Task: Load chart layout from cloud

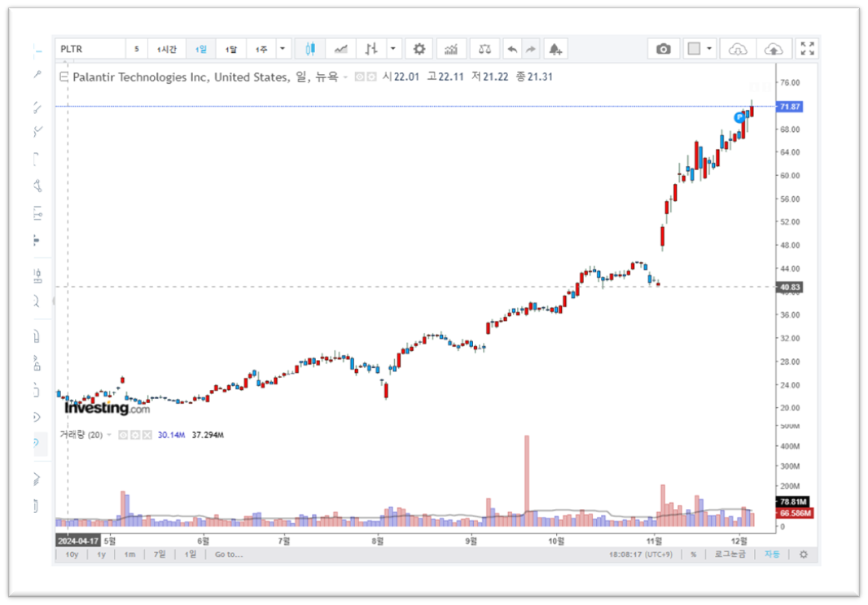Action: click(x=738, y=50)
